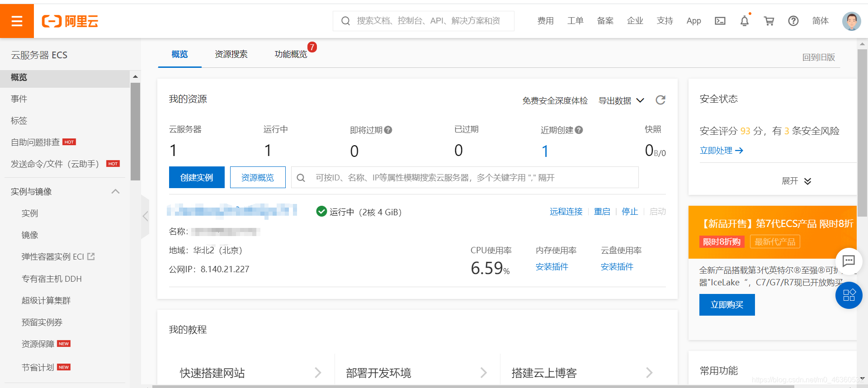Image resolution: width=868 pixels, height=388 pixels.
Task: Open the shopping cart
Action: click(x=769, y=21)
